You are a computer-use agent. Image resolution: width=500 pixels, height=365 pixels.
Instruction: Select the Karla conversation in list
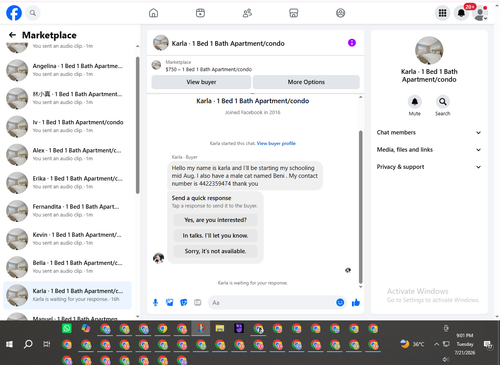coord(68,295)
